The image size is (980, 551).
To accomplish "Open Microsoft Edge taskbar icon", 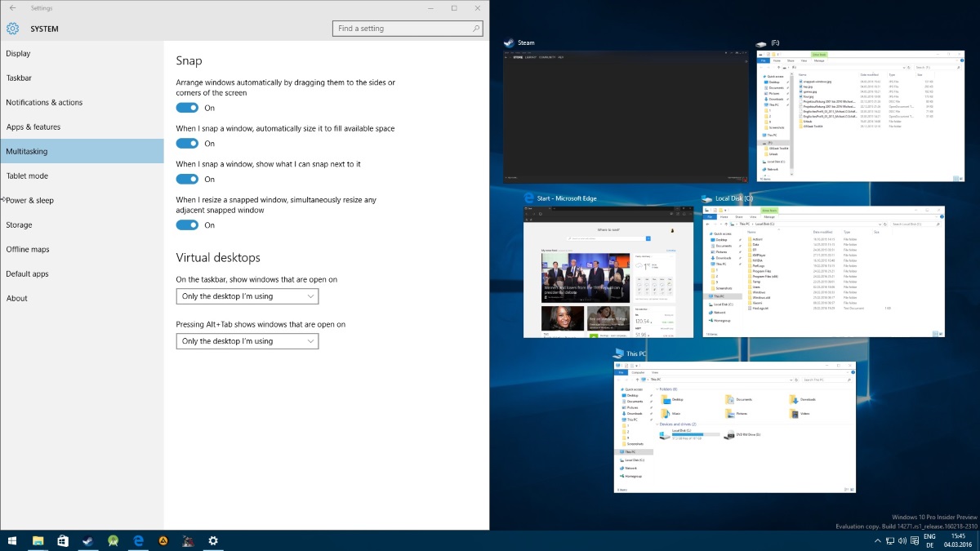I will click(x=139, y=540).
